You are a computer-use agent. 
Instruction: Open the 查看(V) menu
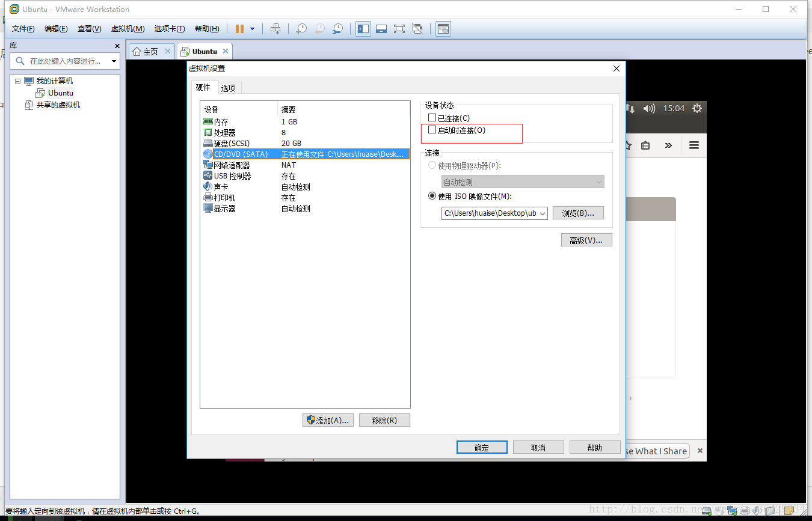89,29
